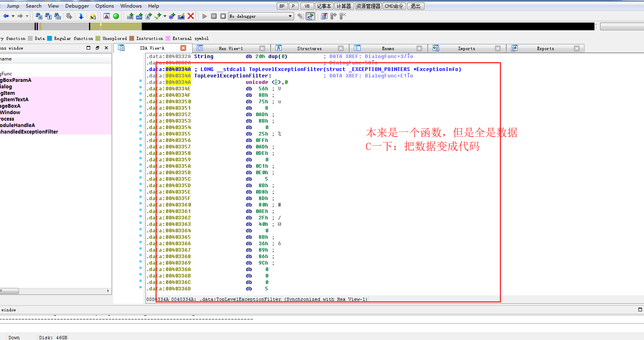Switch to the Structures tab
The image size is (644, 340).
(x=309, y=48)
